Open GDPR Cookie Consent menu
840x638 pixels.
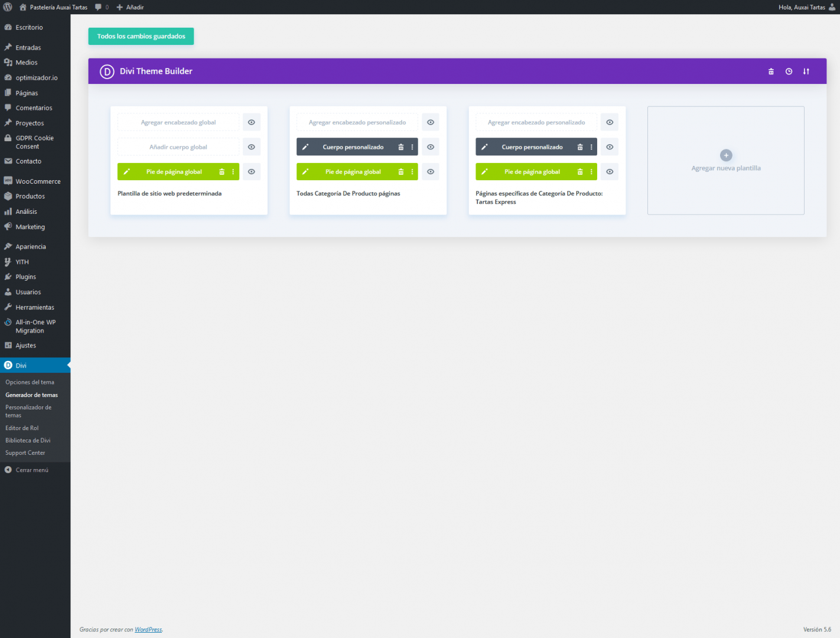[x=35, y=142]
